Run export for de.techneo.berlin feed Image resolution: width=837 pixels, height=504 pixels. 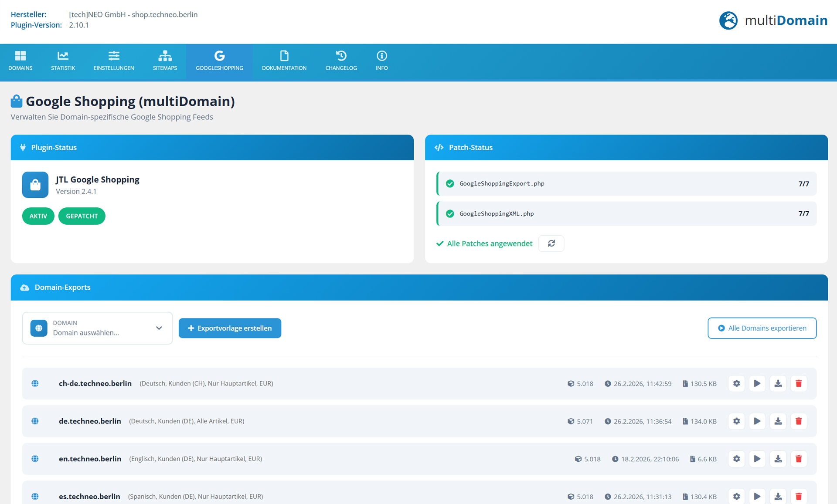[x=757, y=421]
